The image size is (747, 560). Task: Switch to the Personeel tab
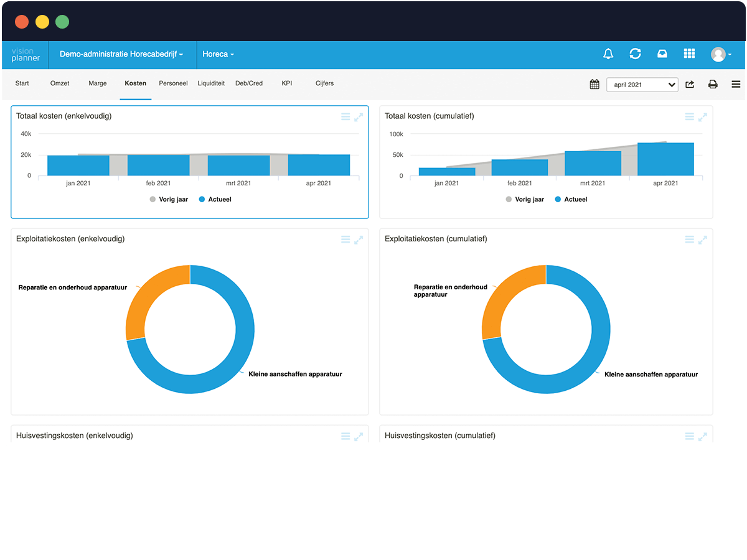coord(173,83)
